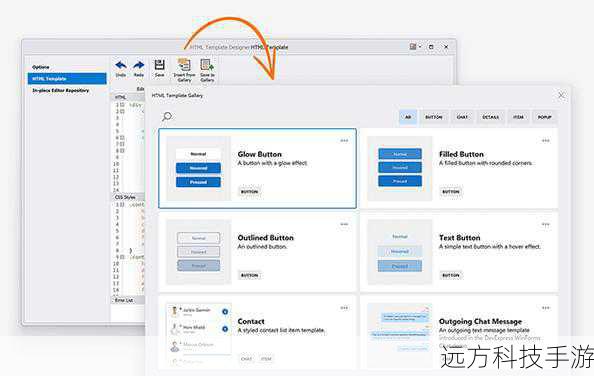594x376 pixels.
Task: Collapse line 1 in the HTML editor
Action: coord(122,105)
